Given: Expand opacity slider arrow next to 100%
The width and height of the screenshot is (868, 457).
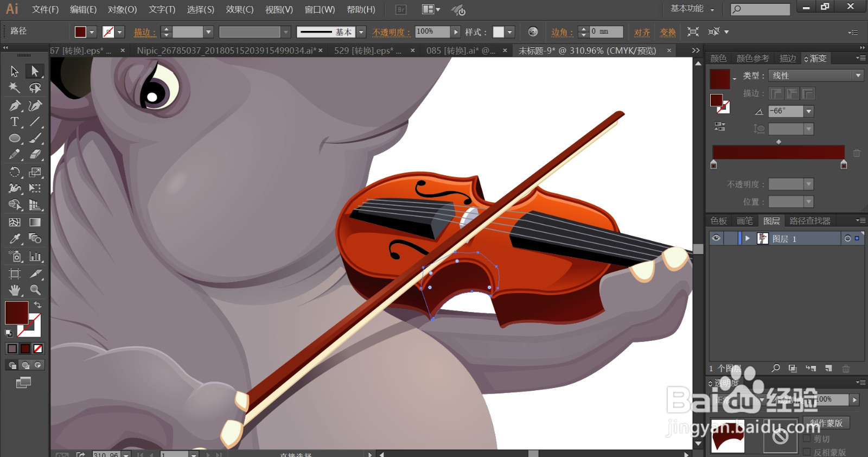Looking at the screenshot, I should [x=456, y=32].
